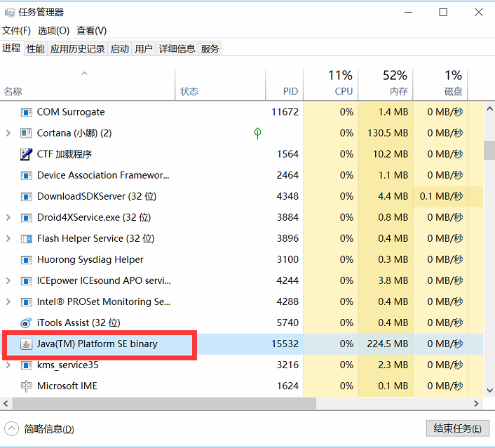Switch to the 用户 tab
The image size is (495, 448).
click(144, 48)
